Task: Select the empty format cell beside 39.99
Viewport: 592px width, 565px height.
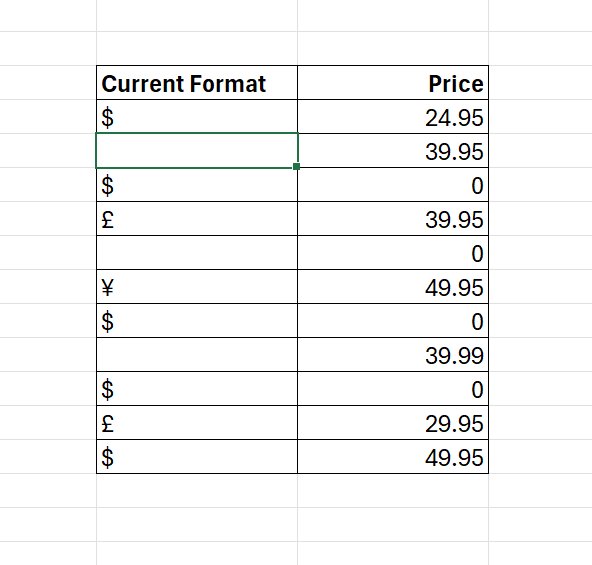Action: (x=197, y=355)
